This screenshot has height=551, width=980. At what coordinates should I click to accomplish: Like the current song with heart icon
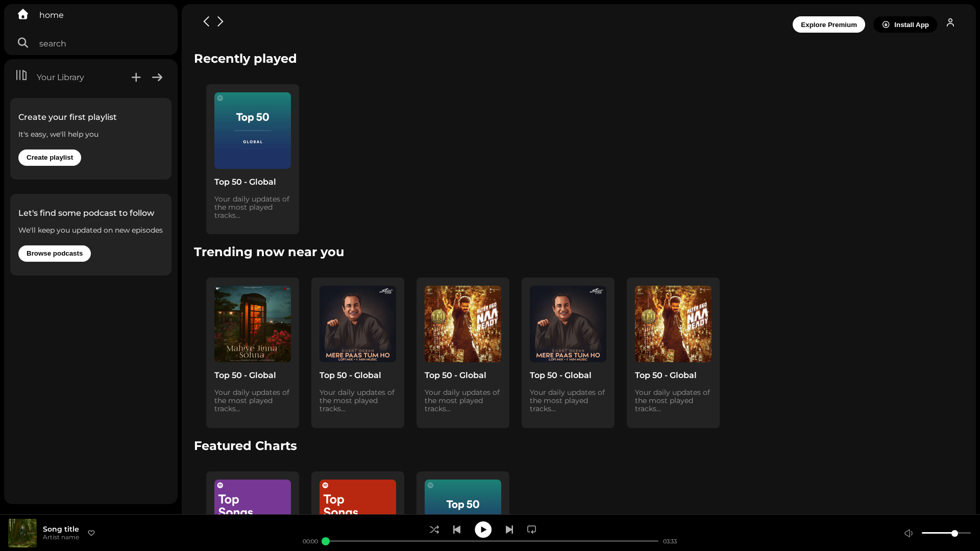tap(91, 533)
